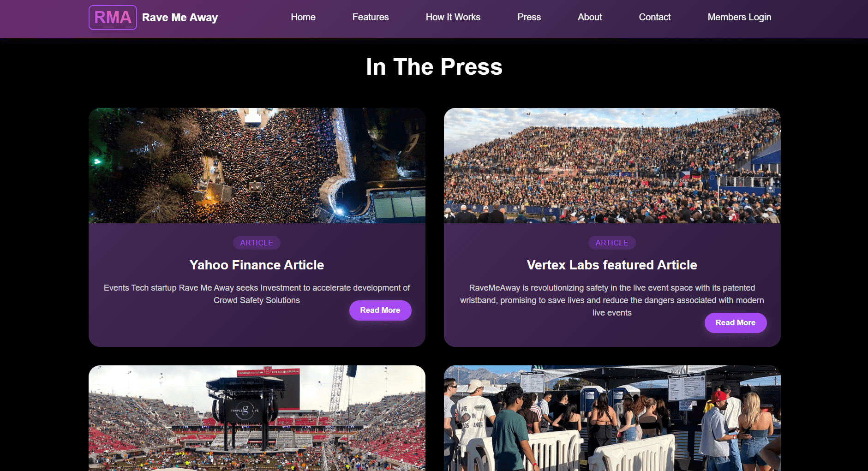Open the Rave Me Away brand link
The width and height of the screenshot is (868, 471).
180,18
